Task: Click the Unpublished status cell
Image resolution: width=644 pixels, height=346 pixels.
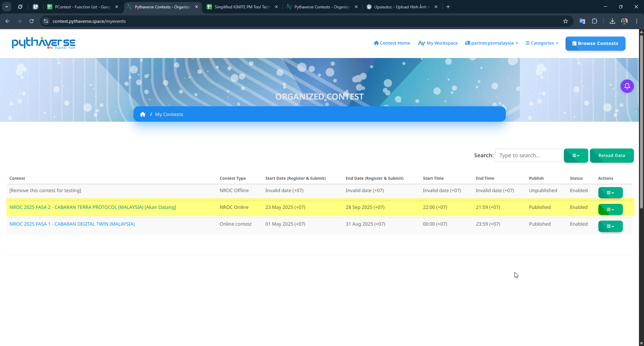Action: coord(543,190)
